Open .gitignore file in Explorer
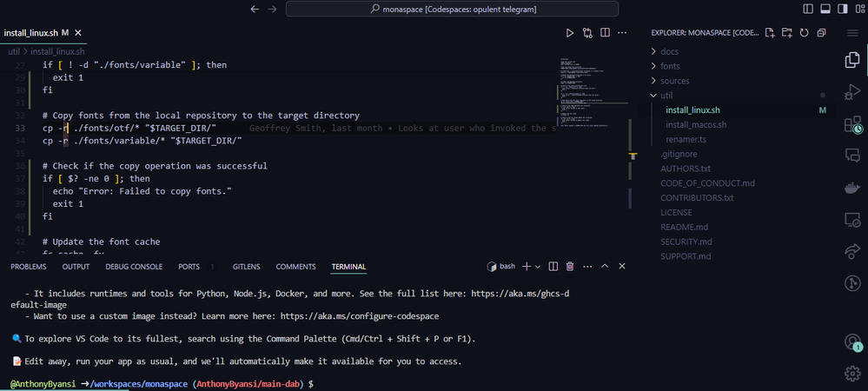 (x=679, y=154)
